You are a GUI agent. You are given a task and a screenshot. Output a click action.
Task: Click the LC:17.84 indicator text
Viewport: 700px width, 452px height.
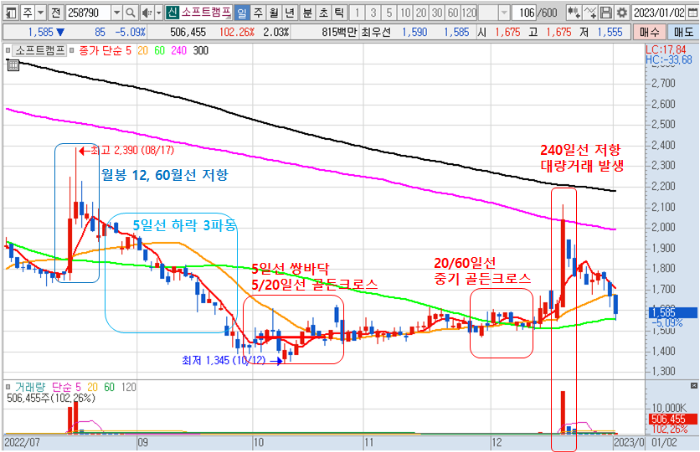665,50
